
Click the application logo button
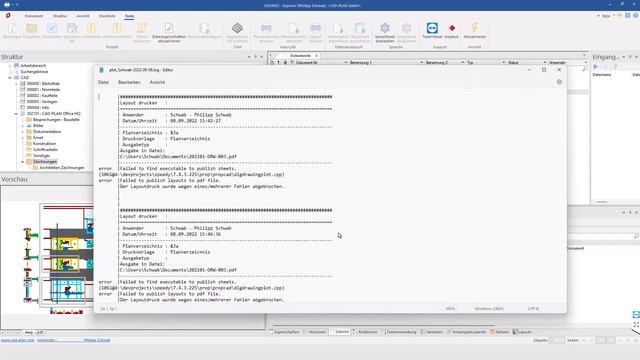(8, 16)
